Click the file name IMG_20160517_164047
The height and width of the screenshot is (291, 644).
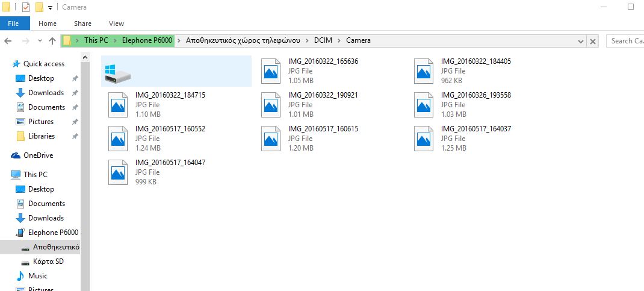[170, 163]
